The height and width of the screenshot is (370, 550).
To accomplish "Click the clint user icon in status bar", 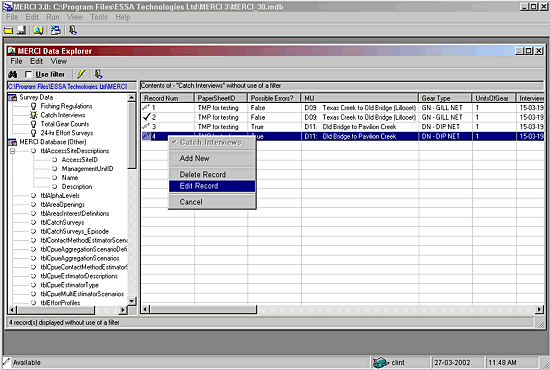I will [x=380, y=362].
